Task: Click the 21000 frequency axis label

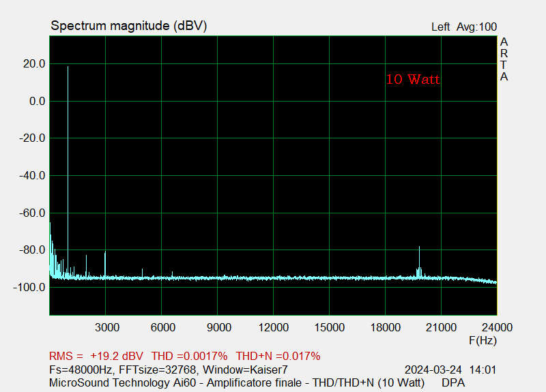Action: (x=441, y=327)
